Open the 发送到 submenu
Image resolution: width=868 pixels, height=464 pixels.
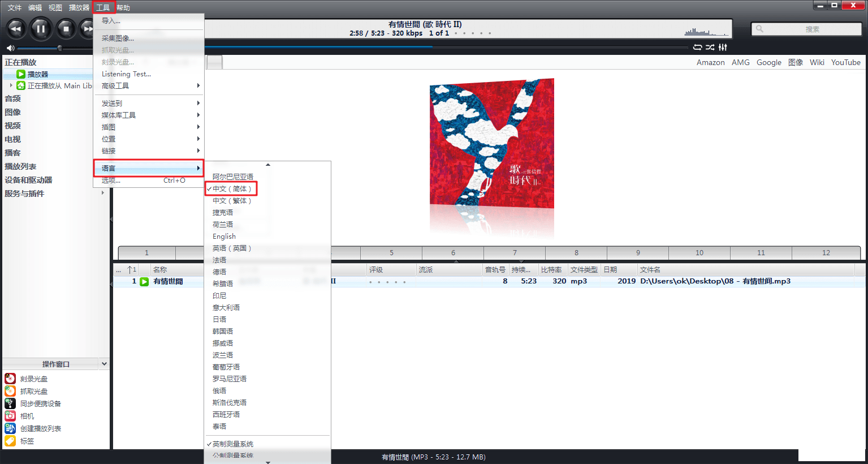pos(149,103)
